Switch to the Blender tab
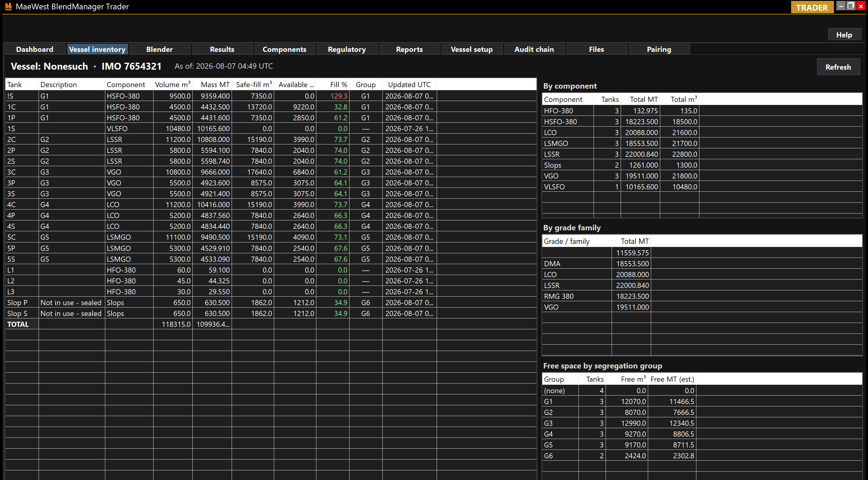Image resolution: width=868 pixels, height=480 pixels. (x=160, y=49)
